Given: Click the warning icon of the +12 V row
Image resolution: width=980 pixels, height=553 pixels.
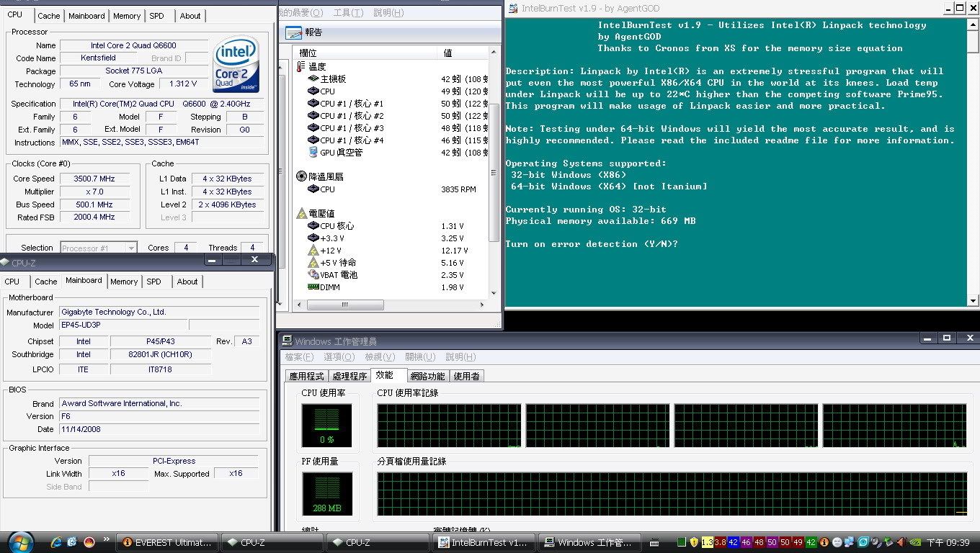Looking at the screenshot, I should coord(313,250).
